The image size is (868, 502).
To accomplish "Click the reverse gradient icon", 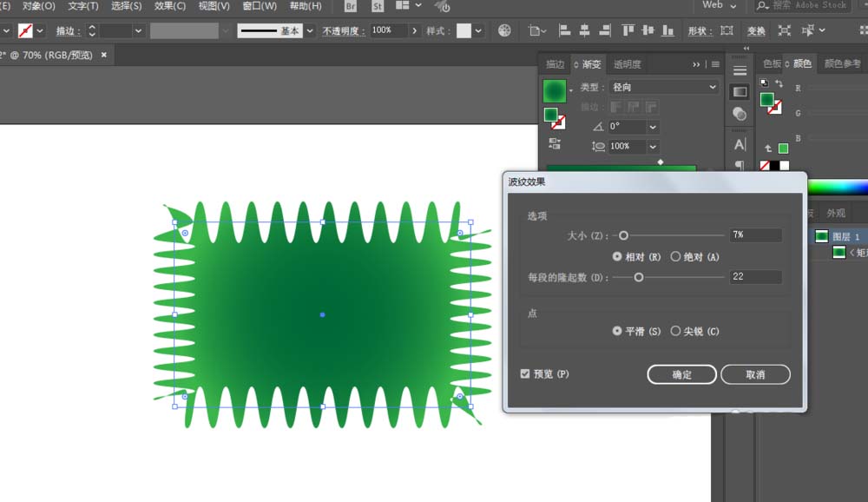I will click(x=555, y=143).
